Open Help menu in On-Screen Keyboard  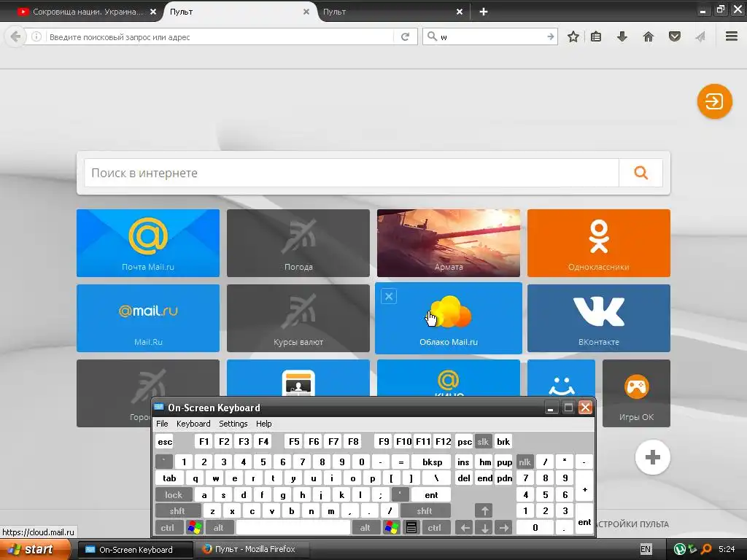click(x=263, y=424)
